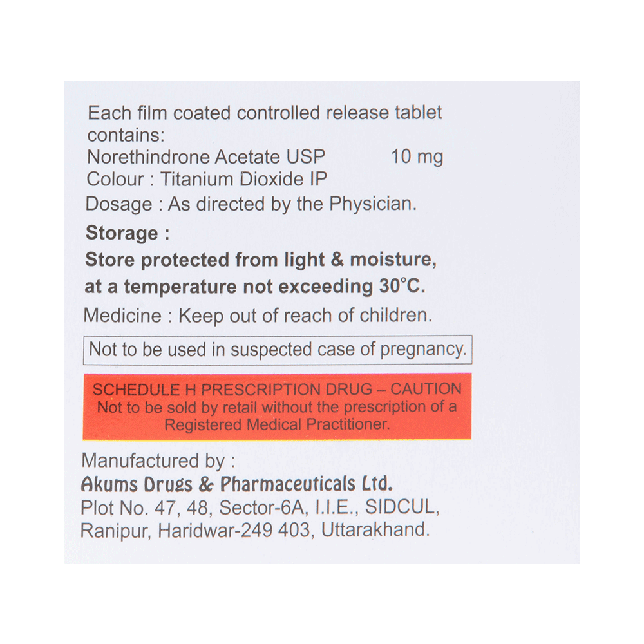Click the 10 mg strength value
The width and height of the screenshot is (644, 644).
[417, 157]
